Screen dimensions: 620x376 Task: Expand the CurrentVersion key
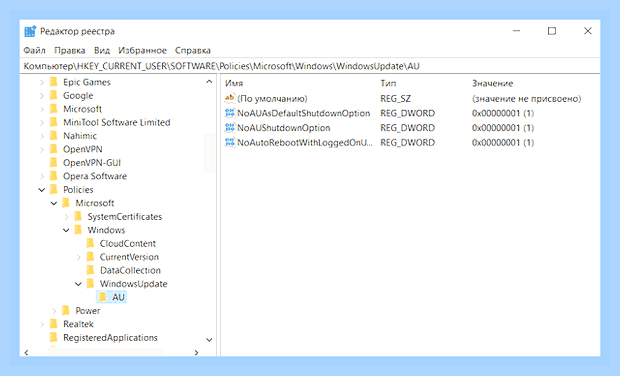point(79,257)
